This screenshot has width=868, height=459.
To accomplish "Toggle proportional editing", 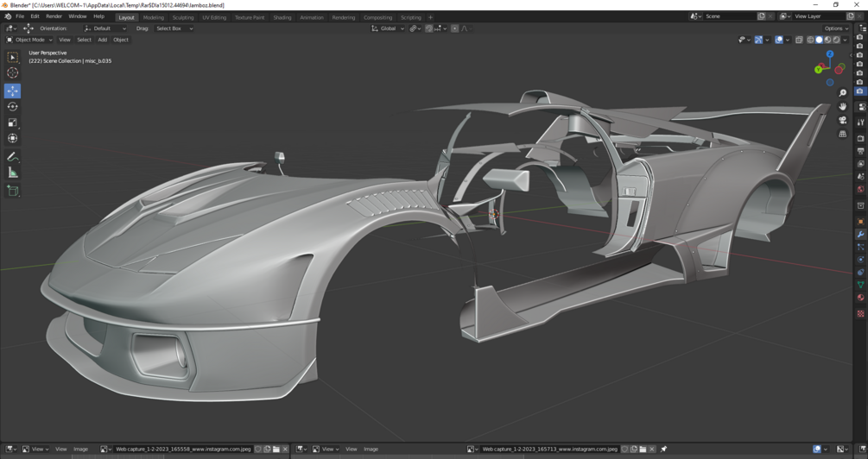I will (454, 28).
